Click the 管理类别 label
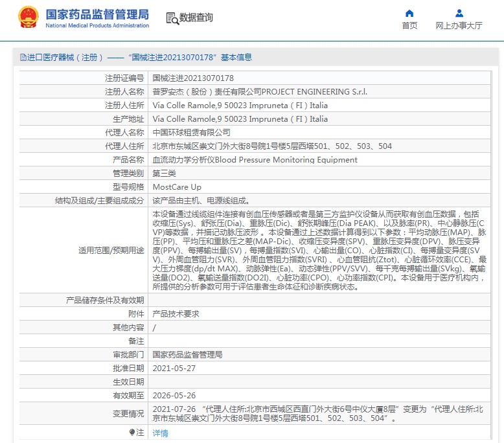The image size is (504, 443). (128, 174)
